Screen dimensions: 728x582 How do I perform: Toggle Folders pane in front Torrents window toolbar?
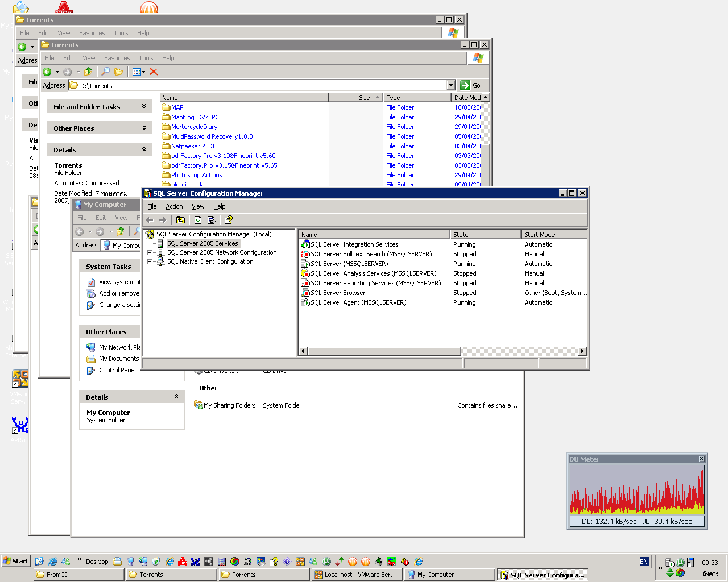click(x=118, y=72)
